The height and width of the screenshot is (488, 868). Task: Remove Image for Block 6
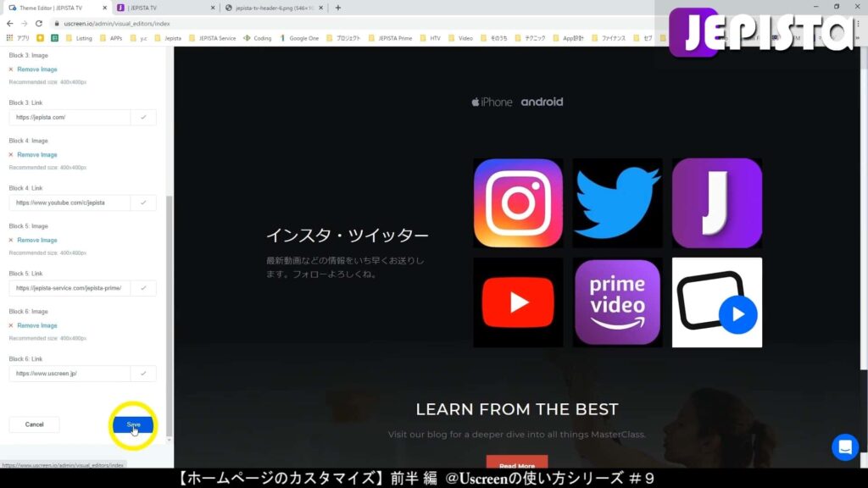pyautogui.click(x=33, y=325)
